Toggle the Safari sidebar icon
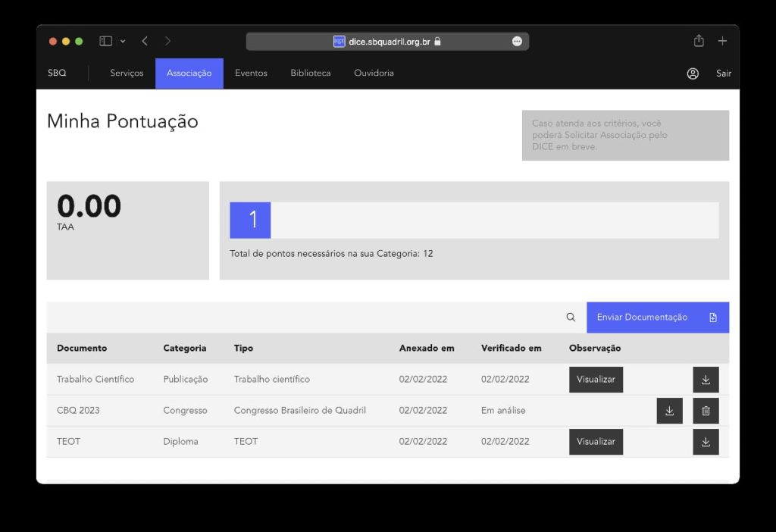 pos(105,41)
